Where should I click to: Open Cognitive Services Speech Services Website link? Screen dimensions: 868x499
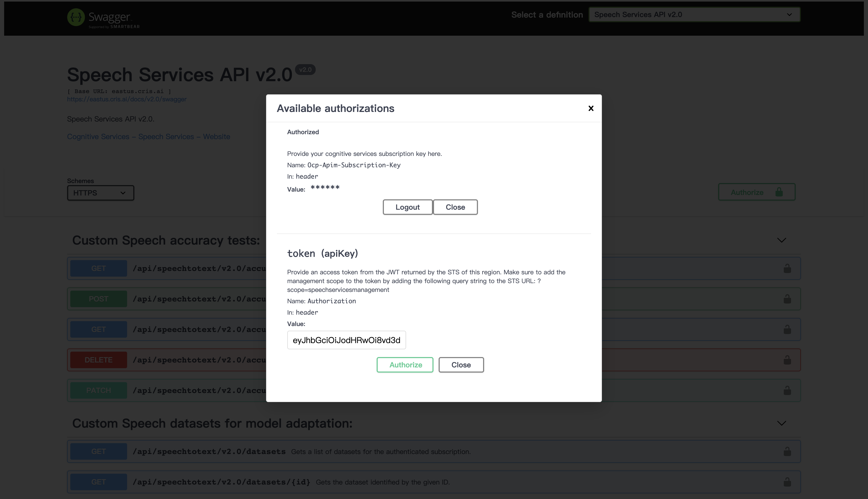click(x=148, y=137)
